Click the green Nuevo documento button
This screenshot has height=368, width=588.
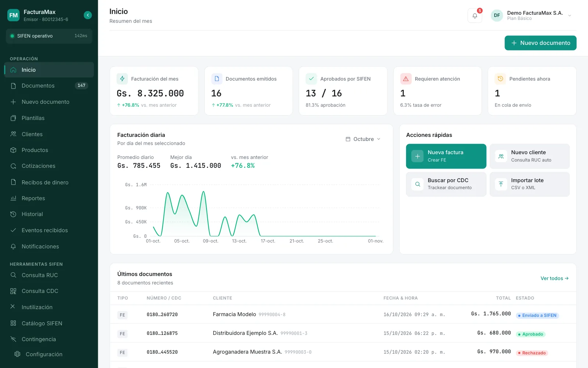pyautogui.click(x=540, y=43)
